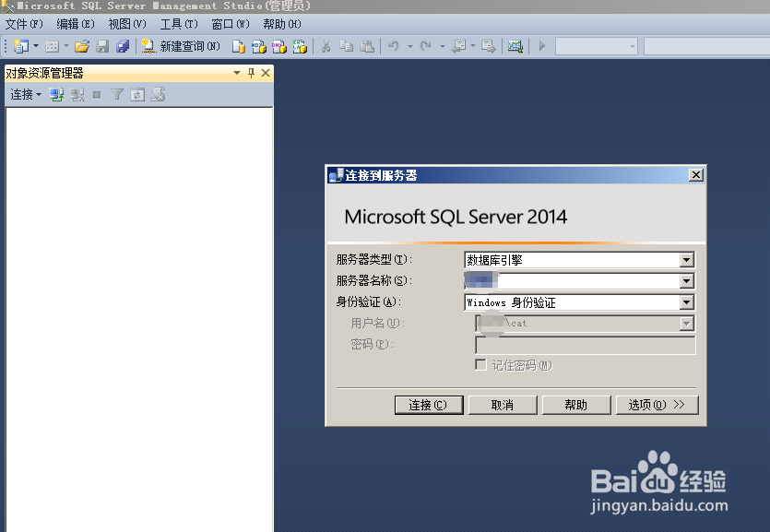The width and height of the screenshot is (770, 532).
Task: Open the Redo history dropdown arrow
Action: tap(442, 47)
